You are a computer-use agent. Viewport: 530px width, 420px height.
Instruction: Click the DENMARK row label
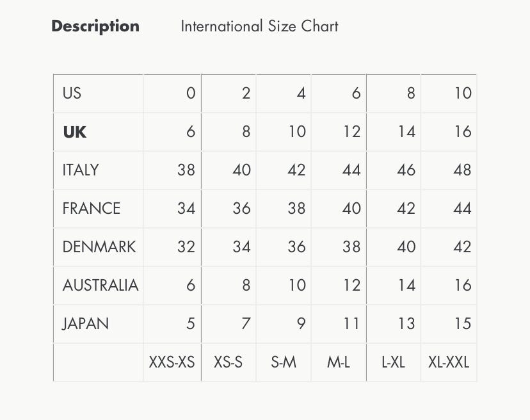(99, 247)
